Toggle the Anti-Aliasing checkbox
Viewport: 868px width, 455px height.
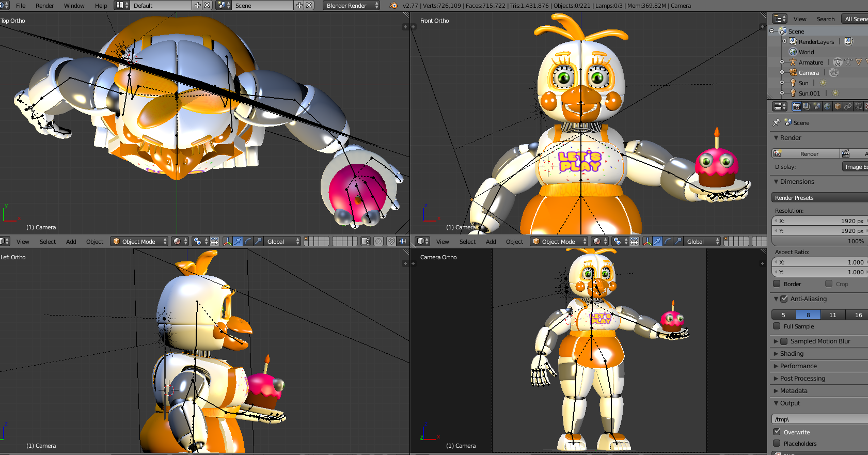point(784,299)
